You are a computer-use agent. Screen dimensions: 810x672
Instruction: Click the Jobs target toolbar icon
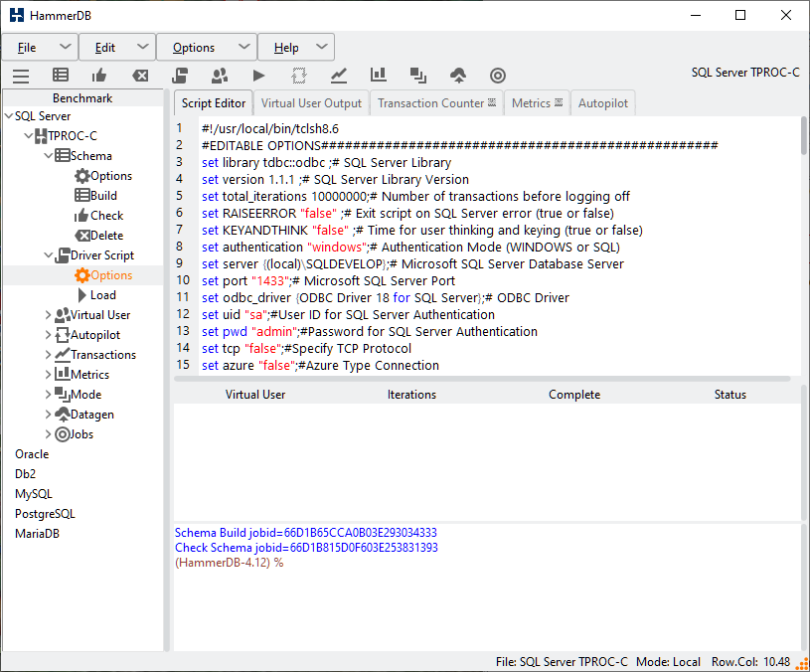click(498, 76)
